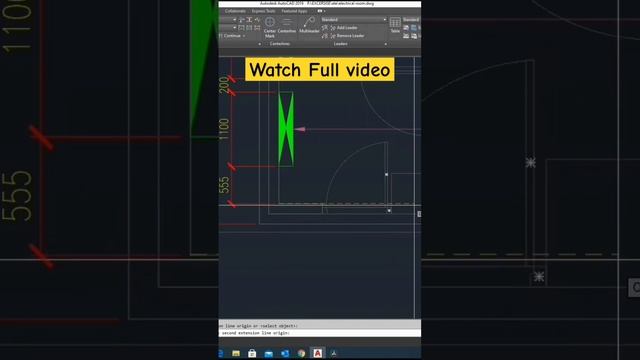The image size is (640, 360).
Task: Open File Explorer from the taskbar
Action: 236,353
